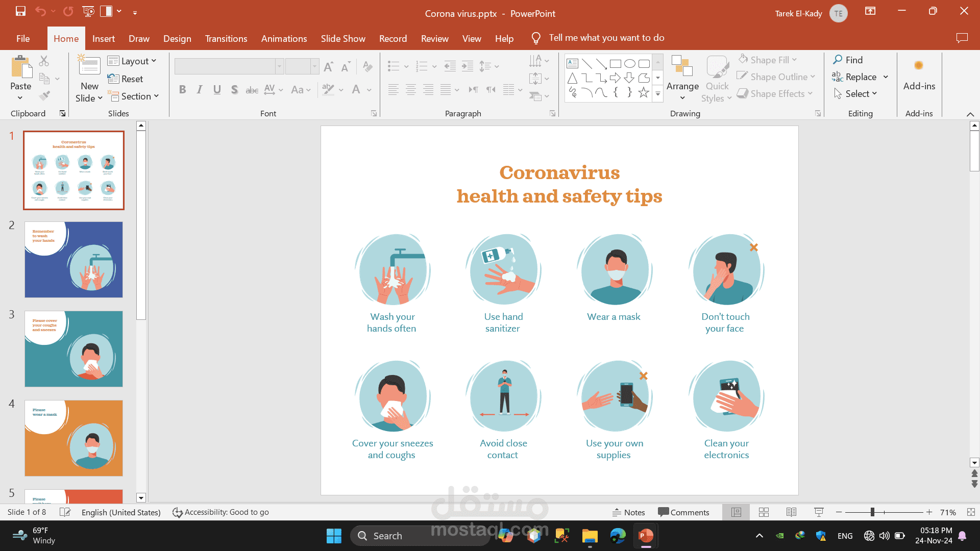
Task: Toggle the Notes pane
Action: 628,512
